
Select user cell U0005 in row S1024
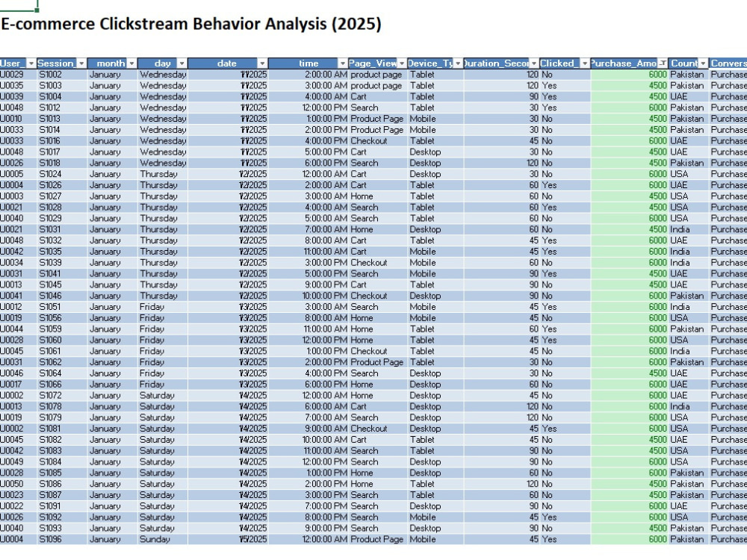18,174
